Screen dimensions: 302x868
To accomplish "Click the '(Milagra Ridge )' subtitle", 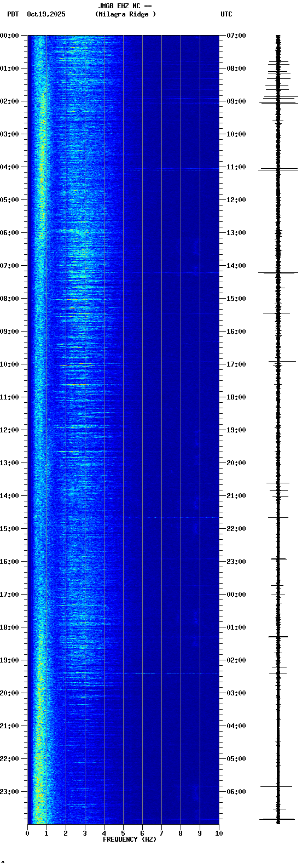I will tap(125, 14).
